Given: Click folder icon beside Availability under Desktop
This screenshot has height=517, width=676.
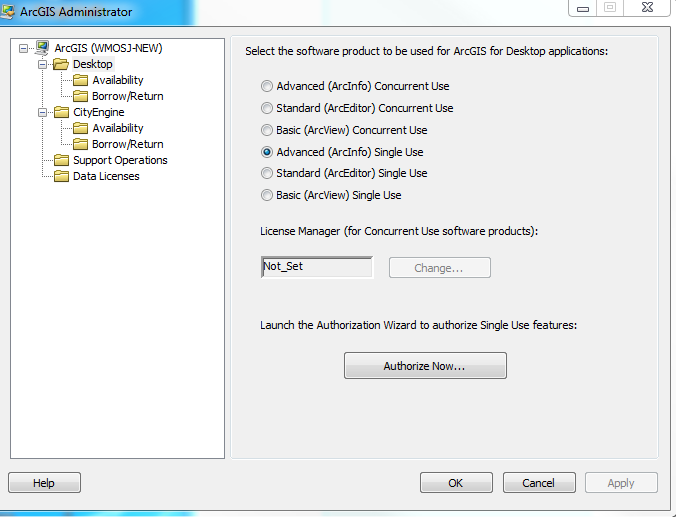Looking at the screenshot, I should tap(81, 80).
